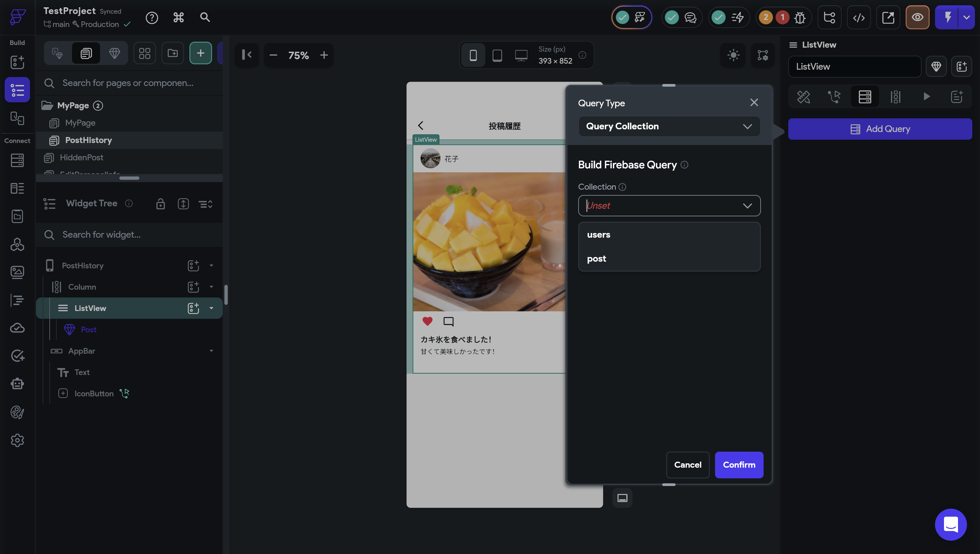Open the support chat bubble

[x=950, y=524]
